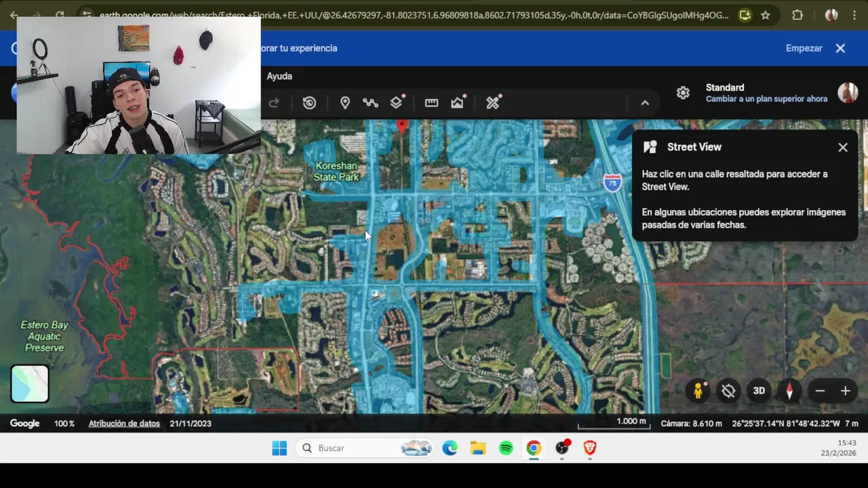Dismiss the blue banner
Image resolution: width=868 pixels, height=488 pixels.
coord(840,48)
